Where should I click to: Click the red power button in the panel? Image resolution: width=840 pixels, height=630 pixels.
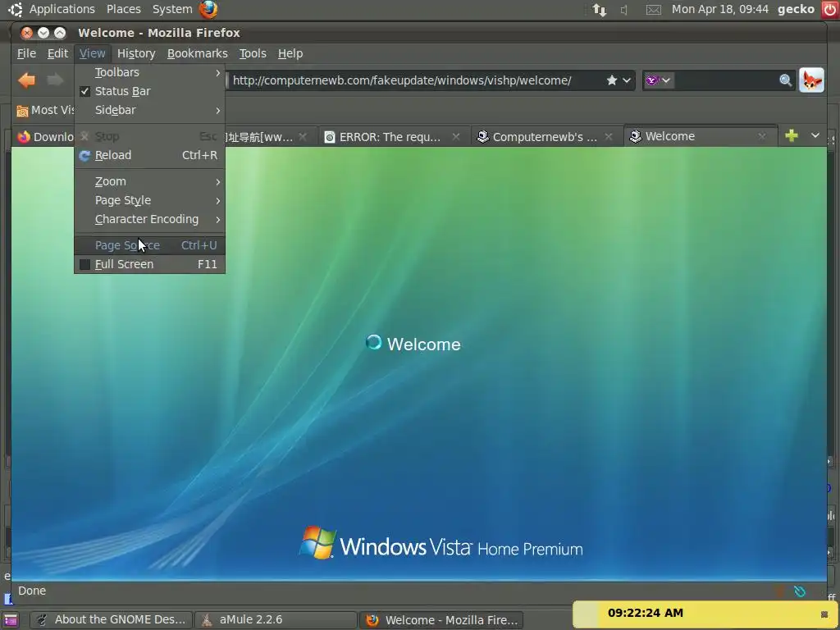tap(830, 9)
